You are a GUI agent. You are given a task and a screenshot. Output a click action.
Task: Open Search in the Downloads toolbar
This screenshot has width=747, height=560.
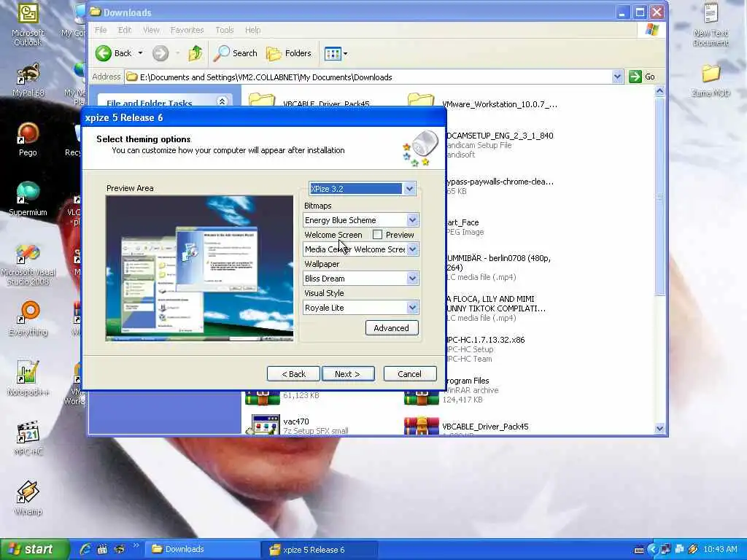[236, 53]
